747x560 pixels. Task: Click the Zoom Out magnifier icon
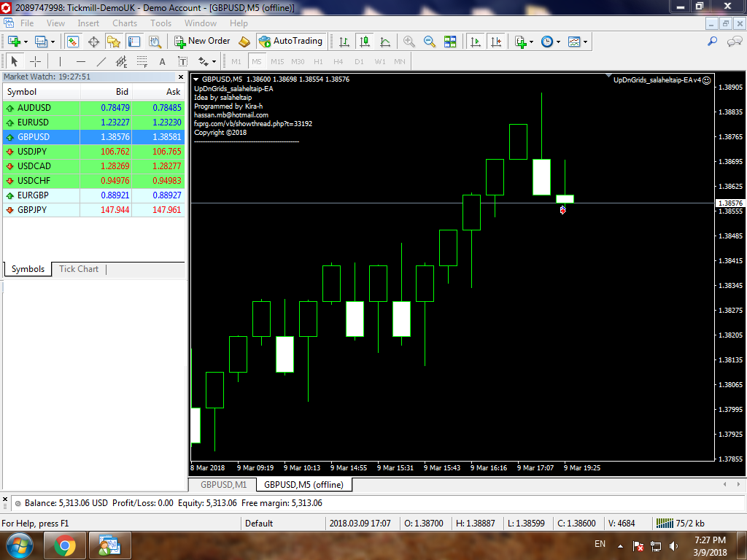[430, 42]
